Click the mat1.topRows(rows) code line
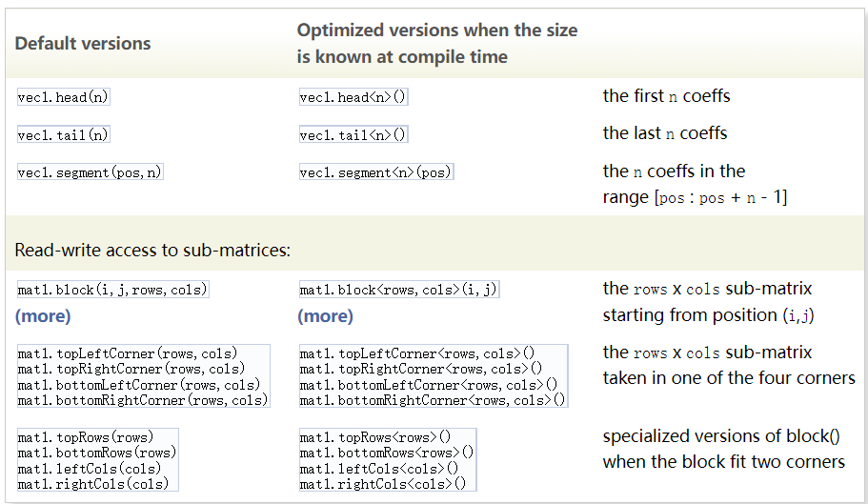Screen dimensions: 868x504 [x=85, y=437]
